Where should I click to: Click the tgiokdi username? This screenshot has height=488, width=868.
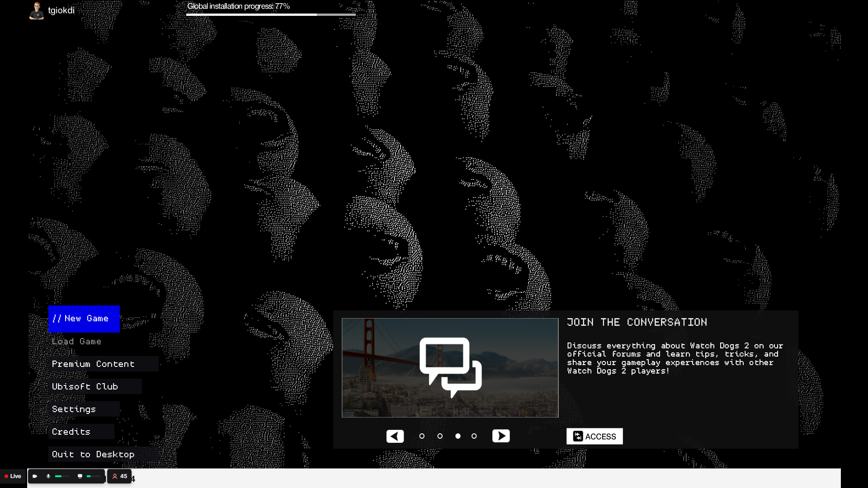(61, 10)
